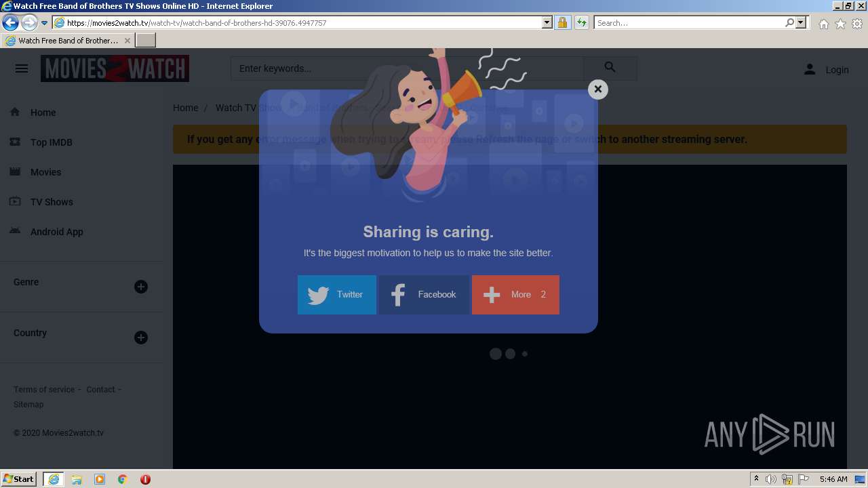The height and width of the screenshot is (488, 868).
Task: Click the Movies2Watch logo
Action: 115,68
